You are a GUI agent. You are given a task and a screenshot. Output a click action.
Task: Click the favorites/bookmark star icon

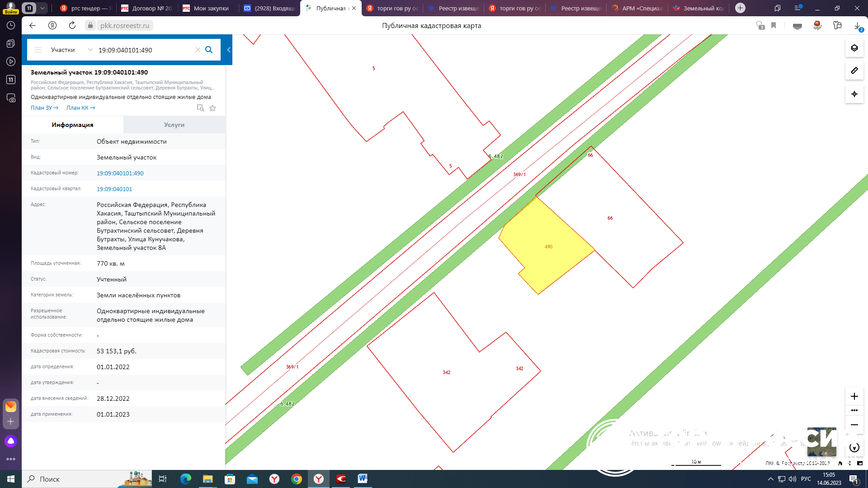212,107
